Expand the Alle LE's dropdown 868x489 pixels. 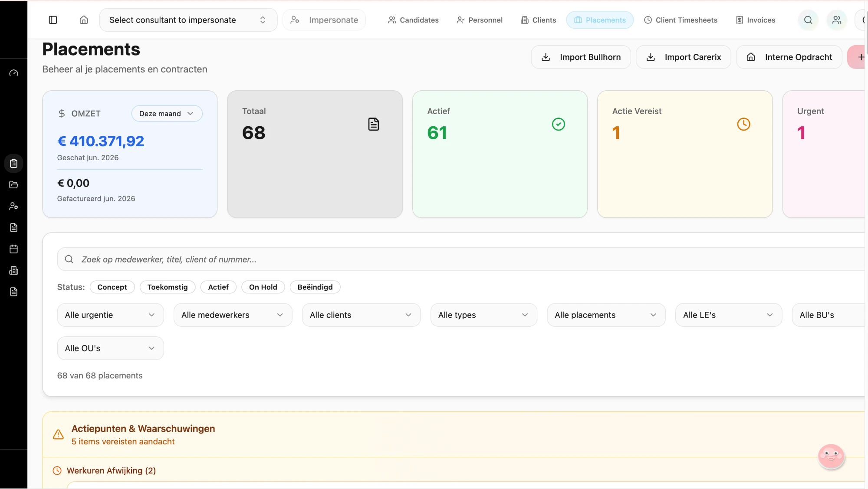[728, 315]
